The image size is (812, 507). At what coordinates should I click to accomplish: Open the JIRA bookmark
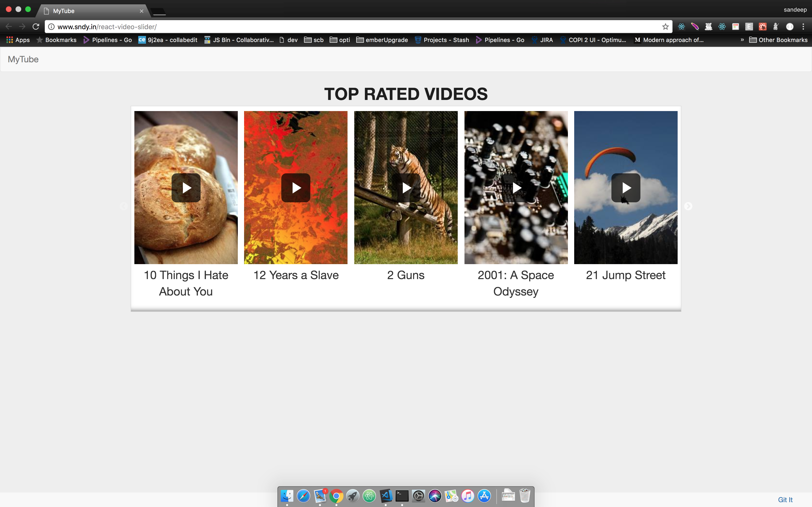(542, 40)
